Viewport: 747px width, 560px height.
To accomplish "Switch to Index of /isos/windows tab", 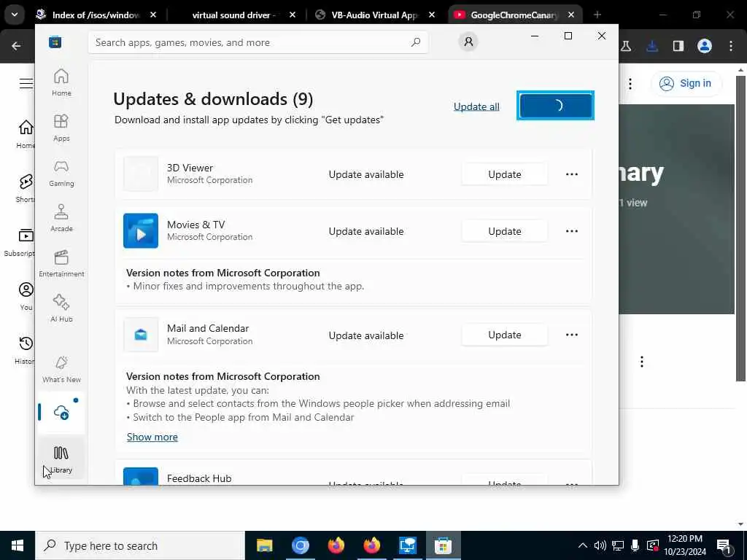I will (x=96, y=15).
